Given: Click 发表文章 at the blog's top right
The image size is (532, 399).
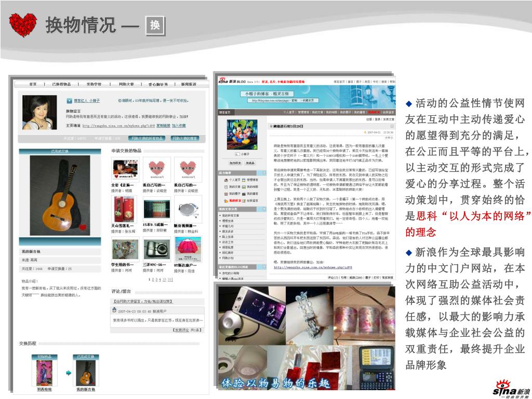Looking at the screenshot, I should pos(389,119).
